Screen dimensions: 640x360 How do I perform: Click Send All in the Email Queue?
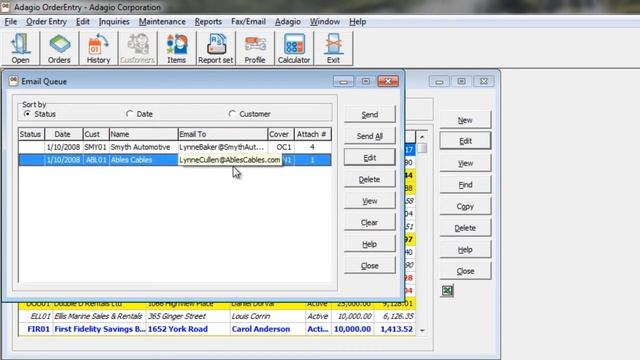point(370,136)
